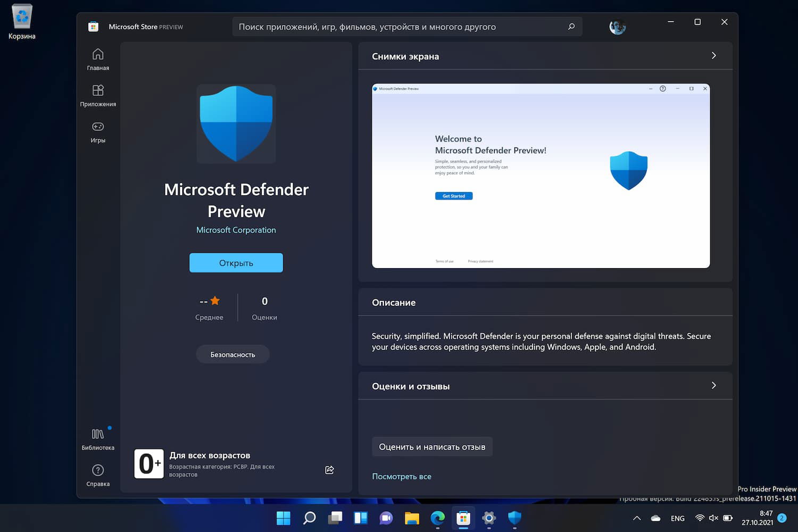Launch Microsoft Edge from the taskbar
The image size is (798, 532).
click(x=438, y=518)
